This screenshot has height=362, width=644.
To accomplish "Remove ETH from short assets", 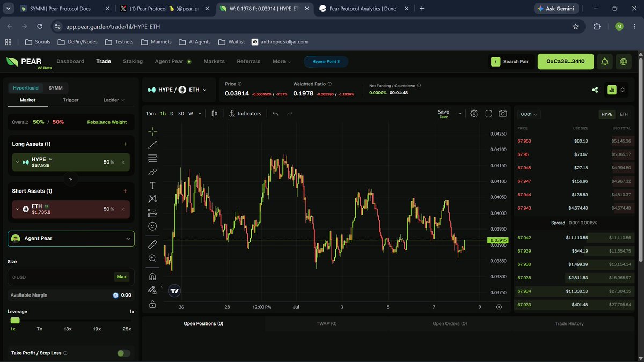I will click(x=123, y=209).
